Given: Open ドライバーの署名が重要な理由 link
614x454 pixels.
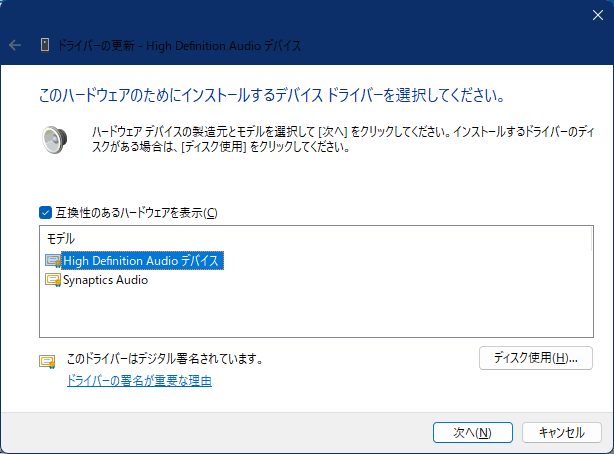Looking at the screenshot, I should click(x=139, y=381).
